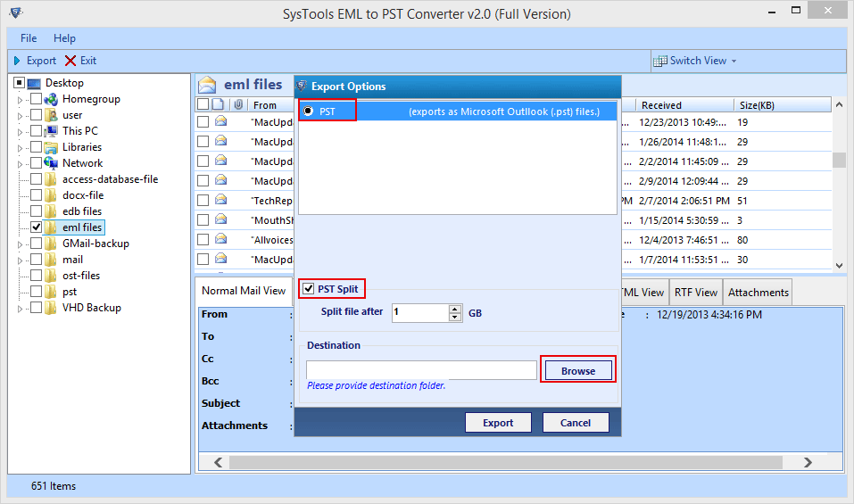Screen dimensions: 854x504
Task: Switch to Attachments tab
Action: tap(758, 293)
